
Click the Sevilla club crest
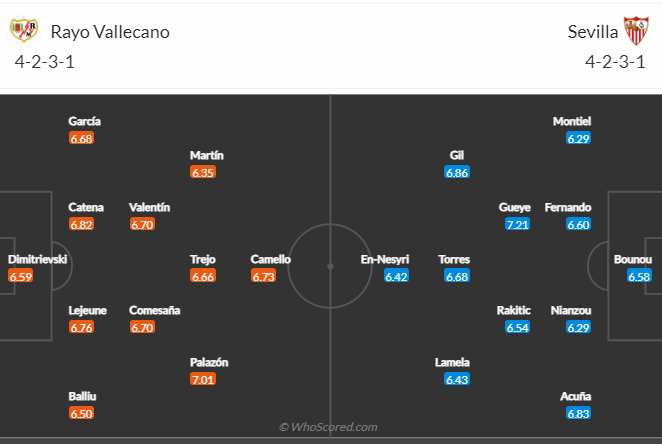[636, 30]
